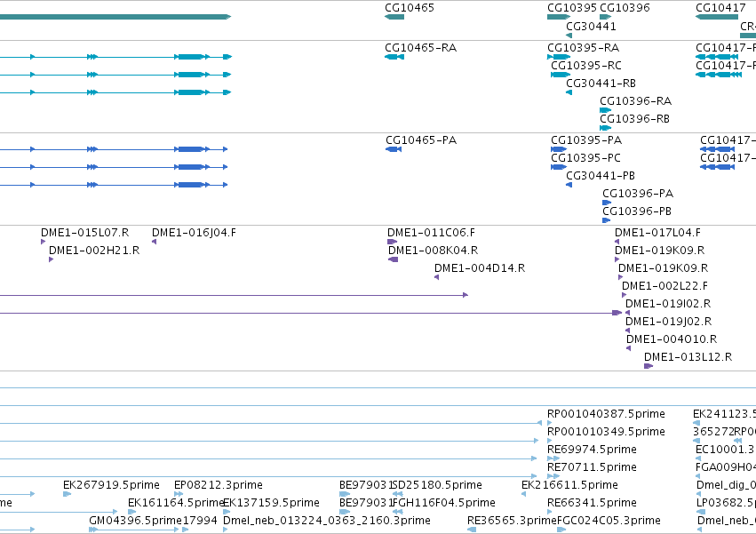Click protein CG10465-PA

point(421,140)
